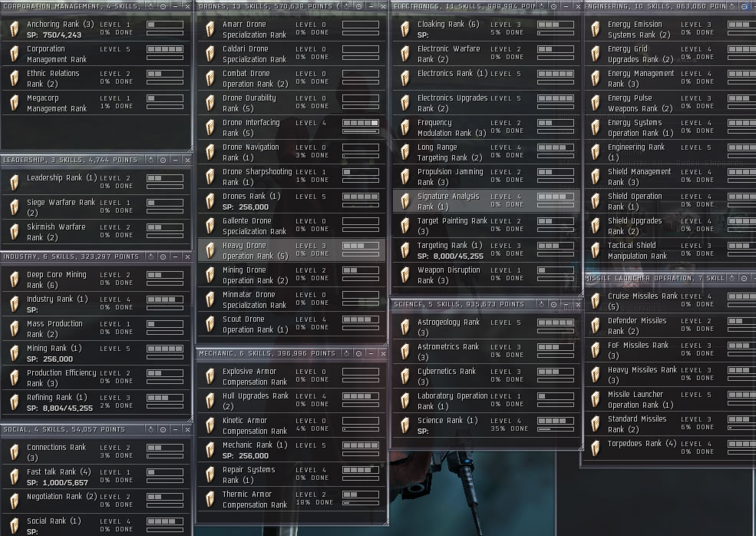Select the Mechanic Rank (1) skill row
The width and height of the screenshot is (756, 536).
click(291, 450)
